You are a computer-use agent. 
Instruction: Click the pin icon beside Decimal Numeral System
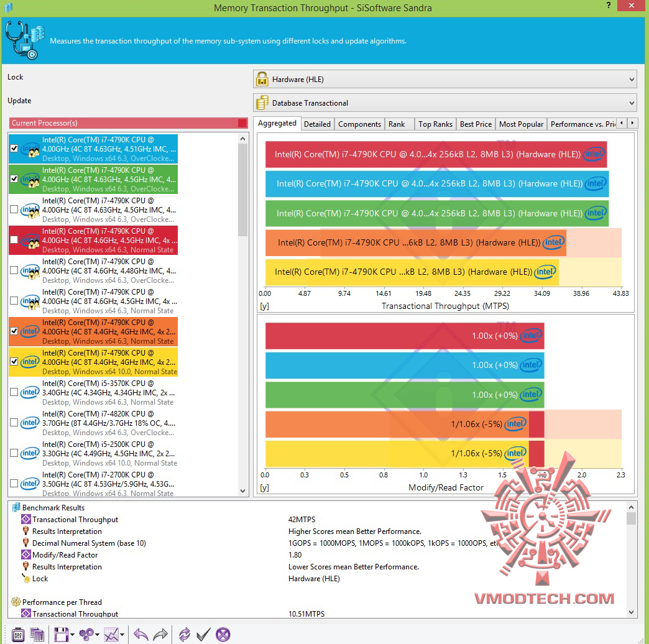pos(26,543)
